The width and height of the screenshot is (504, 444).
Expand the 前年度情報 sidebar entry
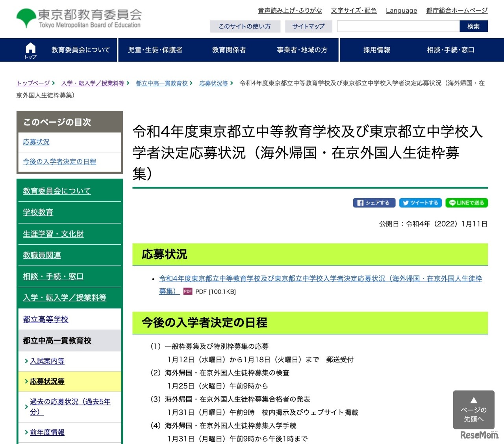click(x=47, y=432)
